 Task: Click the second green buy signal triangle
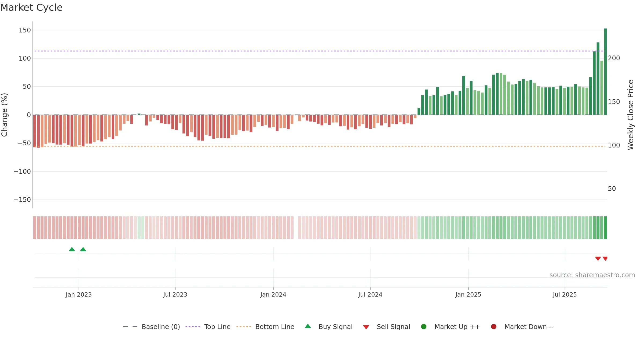(83, 249)
